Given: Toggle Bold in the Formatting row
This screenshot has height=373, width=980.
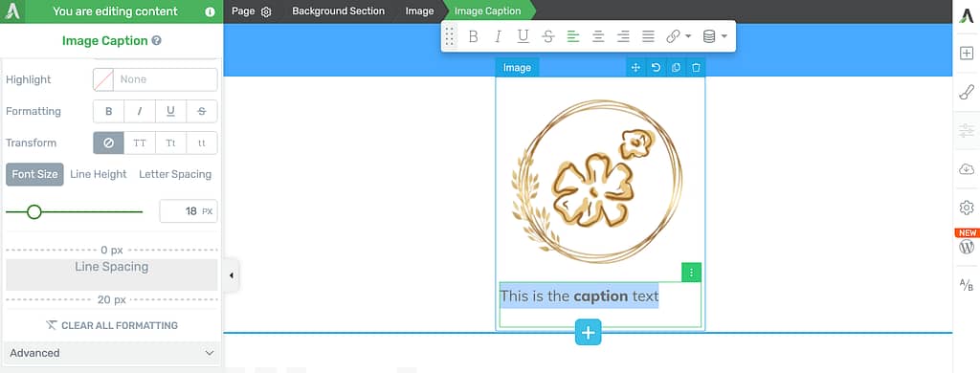Looking at the screenshot, I should click(x=109, y=111).
